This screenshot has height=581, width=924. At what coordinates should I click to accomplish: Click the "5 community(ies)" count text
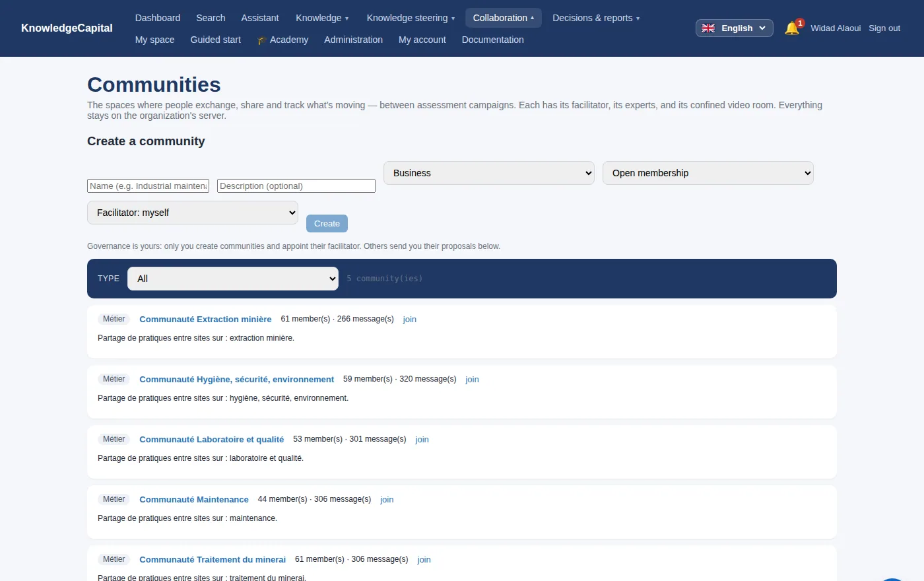click(385, 279)
